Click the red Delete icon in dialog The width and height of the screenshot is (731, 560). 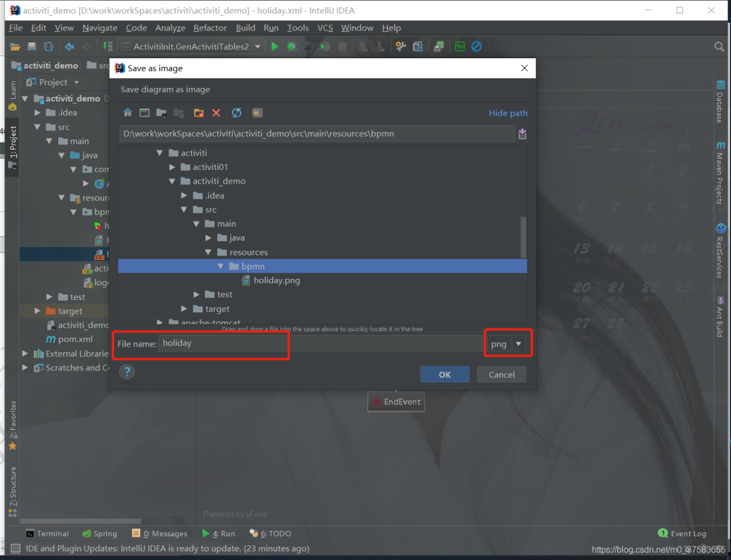216,113
